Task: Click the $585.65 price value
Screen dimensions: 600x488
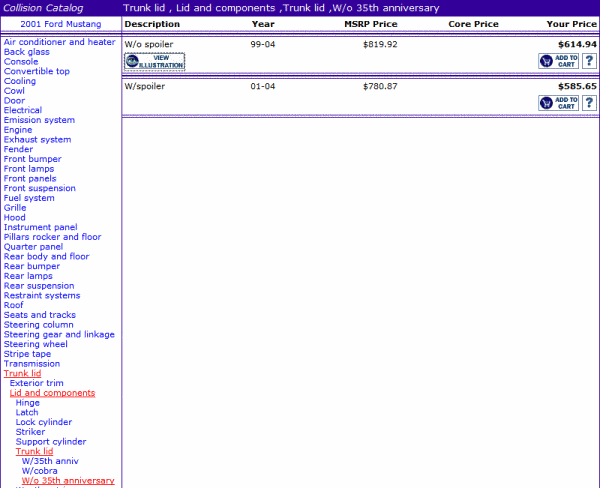Action: pyautogui.click(x=577, y=87)
